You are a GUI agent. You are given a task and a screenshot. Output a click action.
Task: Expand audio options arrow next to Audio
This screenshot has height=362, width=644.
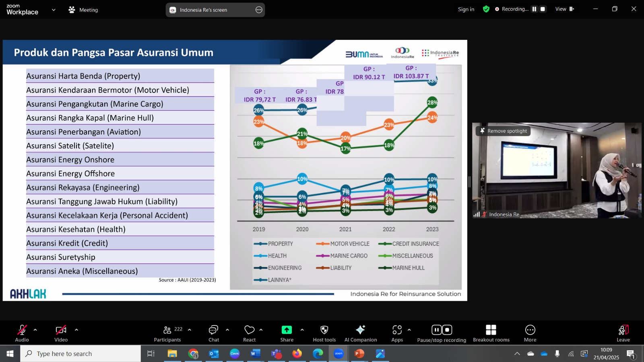(x=35, y=330)
